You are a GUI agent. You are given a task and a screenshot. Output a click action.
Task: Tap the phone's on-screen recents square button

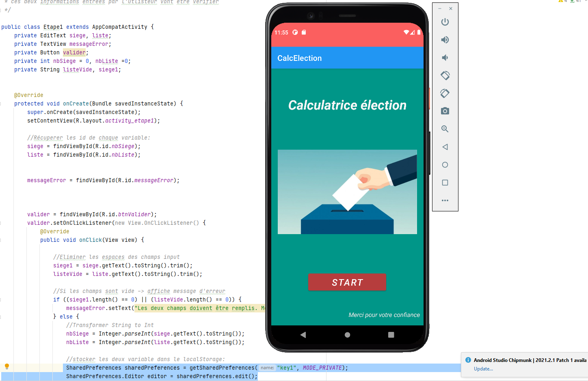pyautogui.click(x=391, y=335)
